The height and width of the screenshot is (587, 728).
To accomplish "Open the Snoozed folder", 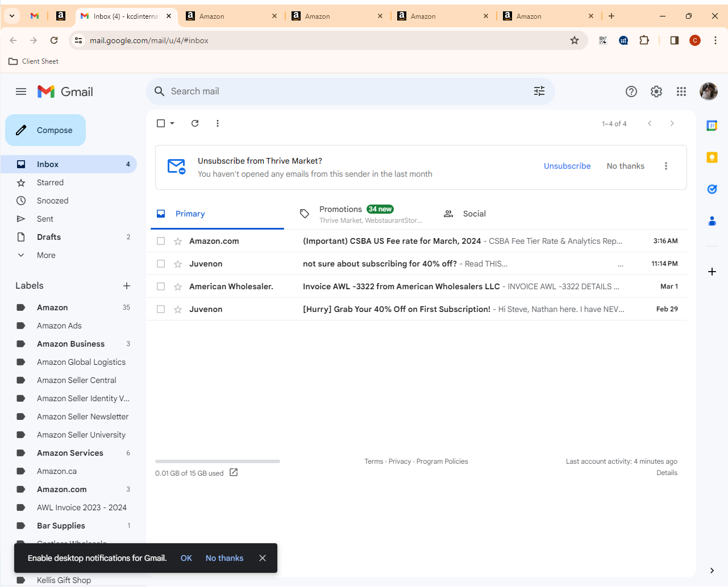I will click(69, 201).
